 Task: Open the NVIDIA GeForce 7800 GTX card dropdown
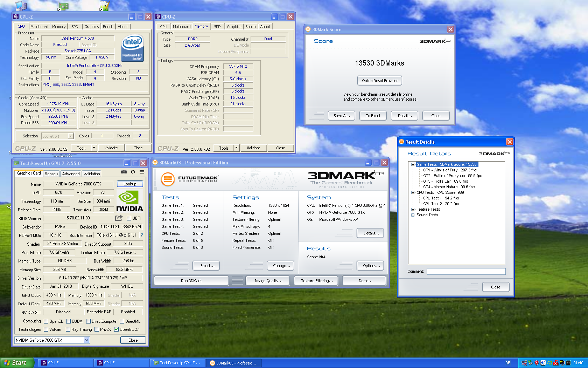(87, 340)
